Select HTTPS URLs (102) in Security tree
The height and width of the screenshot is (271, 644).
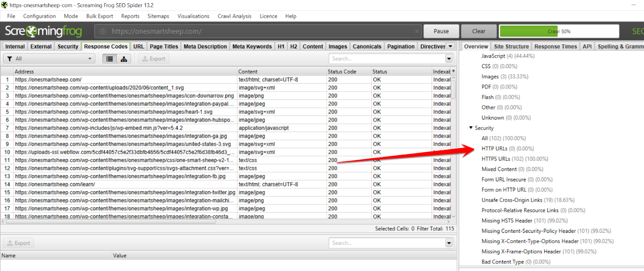tap(515, 159)
